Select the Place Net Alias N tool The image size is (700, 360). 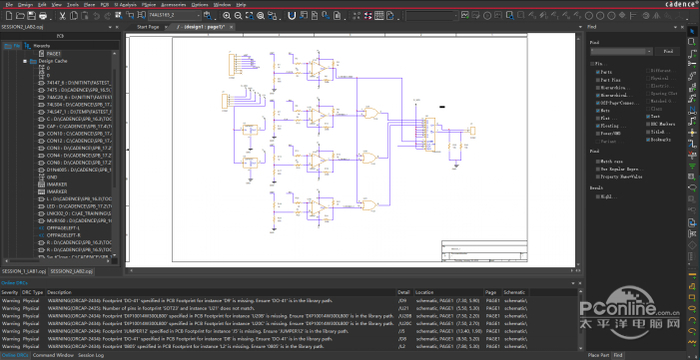tap(692, 109)
